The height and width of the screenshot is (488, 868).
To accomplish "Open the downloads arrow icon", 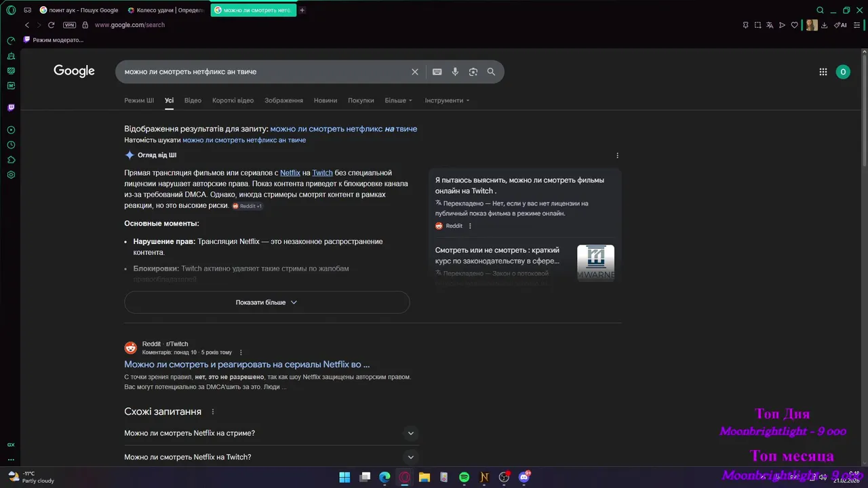I will (825, 25).
